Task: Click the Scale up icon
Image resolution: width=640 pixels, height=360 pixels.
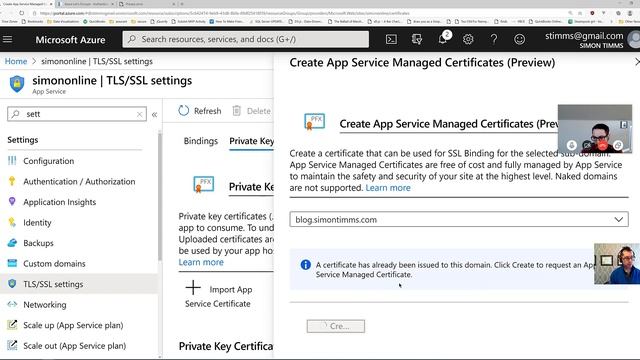Action: click(12, 324)
